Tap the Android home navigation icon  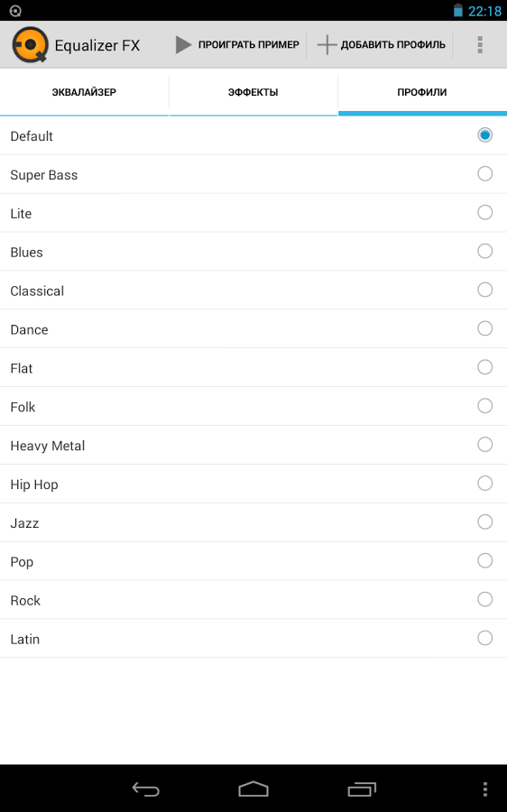253,789
